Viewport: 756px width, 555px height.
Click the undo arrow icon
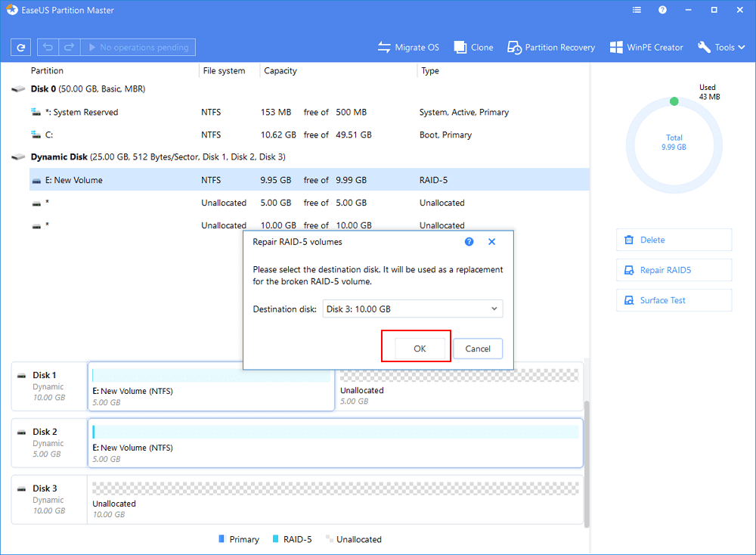47,47
